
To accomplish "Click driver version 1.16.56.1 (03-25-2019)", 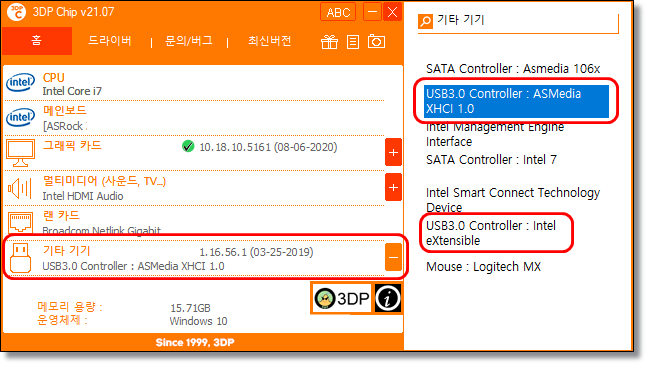I will point(256,252).
